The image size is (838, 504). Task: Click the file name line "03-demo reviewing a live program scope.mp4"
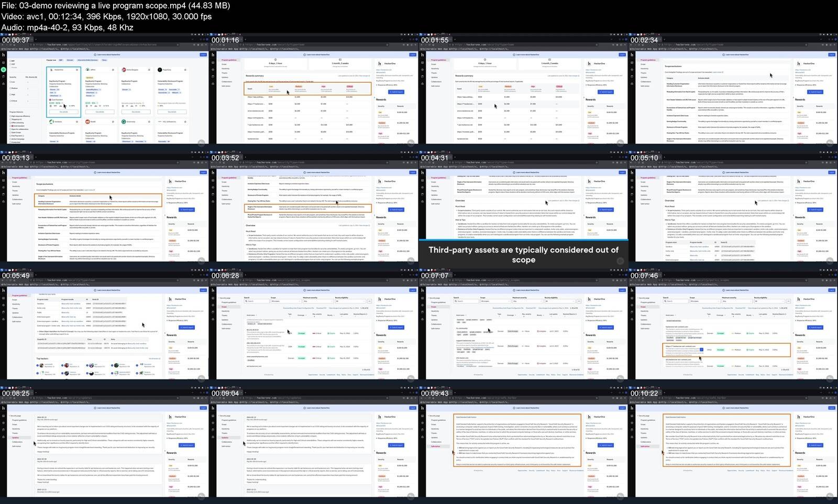tap(116, 6)
